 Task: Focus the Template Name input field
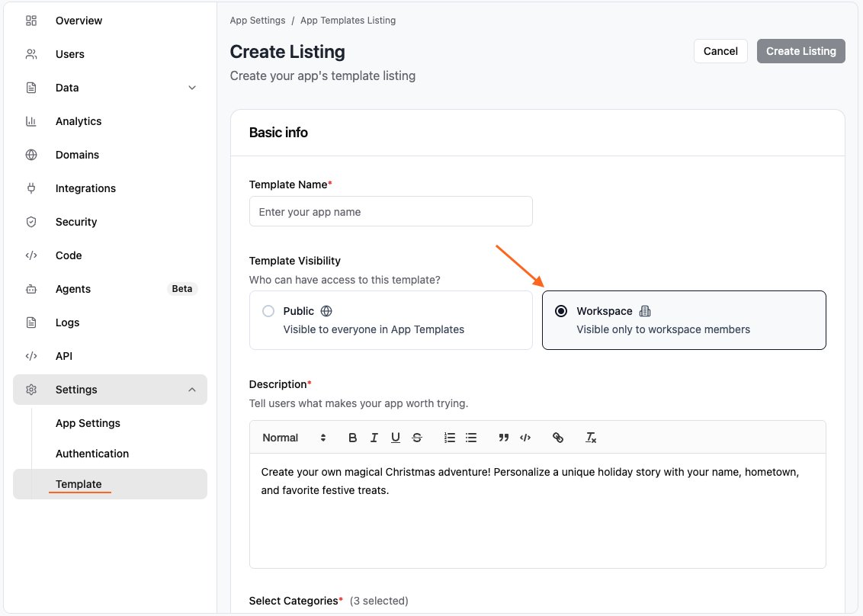391,211
